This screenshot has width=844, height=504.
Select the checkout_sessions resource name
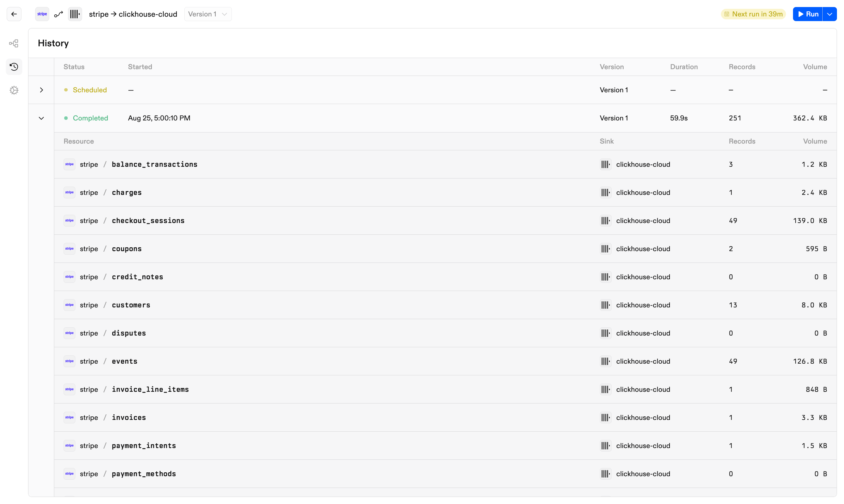coord(148,221)
